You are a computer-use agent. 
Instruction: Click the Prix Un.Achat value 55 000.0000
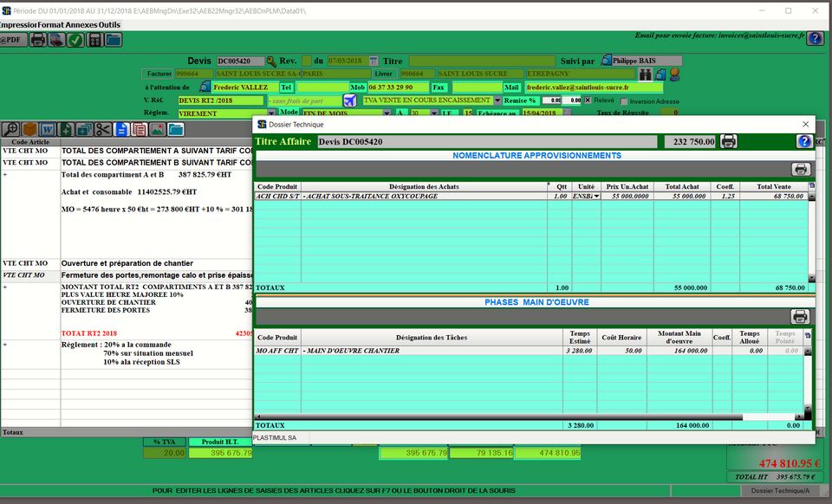[627, 196]
